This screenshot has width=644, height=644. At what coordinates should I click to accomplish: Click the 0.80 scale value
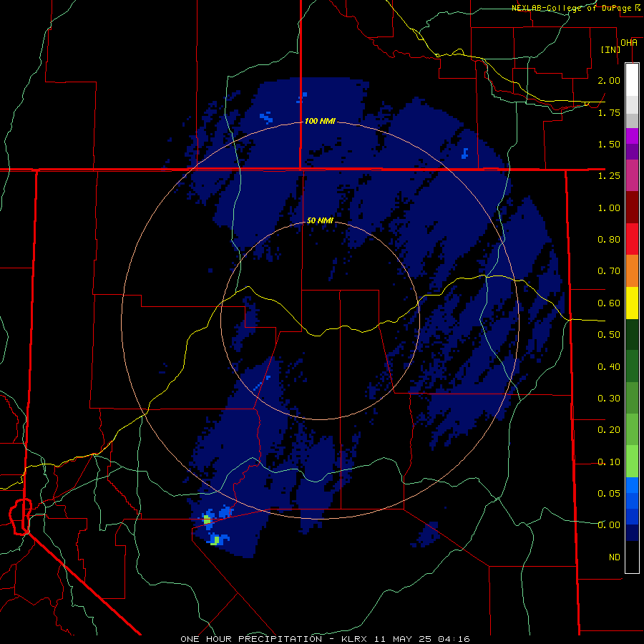click(609, 240)
